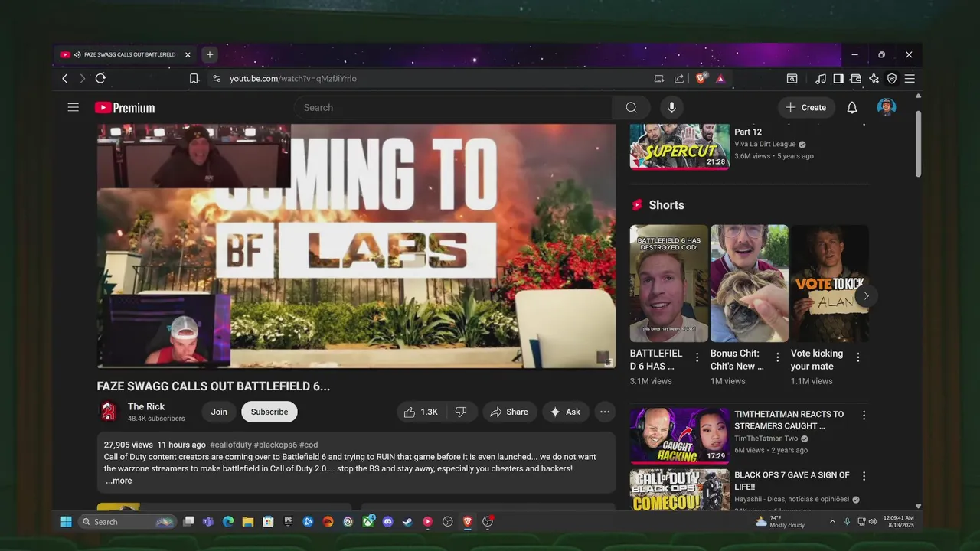Open YouTube notifications bell

click(x=852, y=108)
